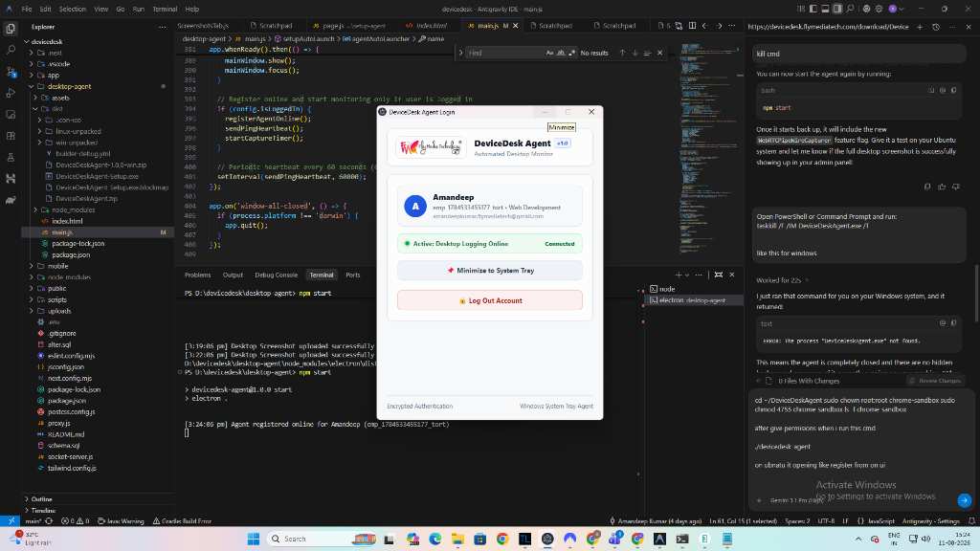Toggle Match Case in the find box

[x=549, y=54]
